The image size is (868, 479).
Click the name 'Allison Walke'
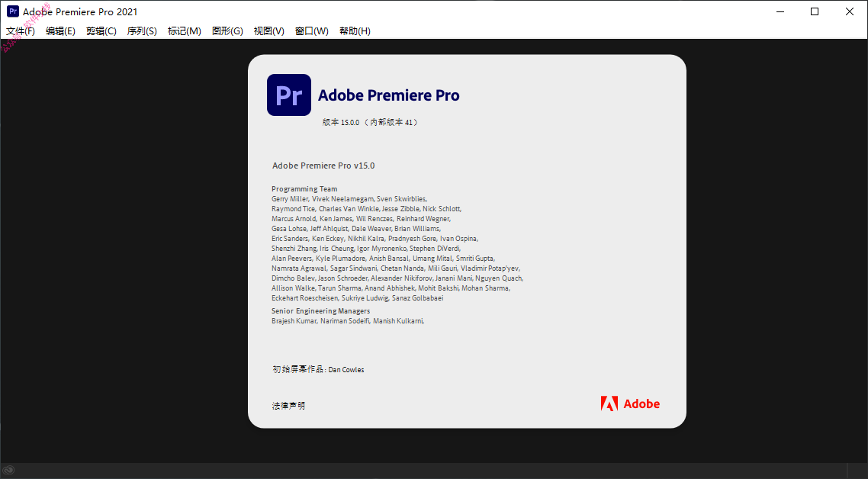coord(293,288)
